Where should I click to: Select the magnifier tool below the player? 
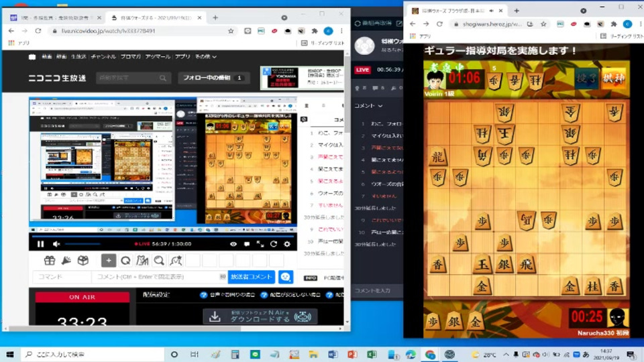pos(159,260)
